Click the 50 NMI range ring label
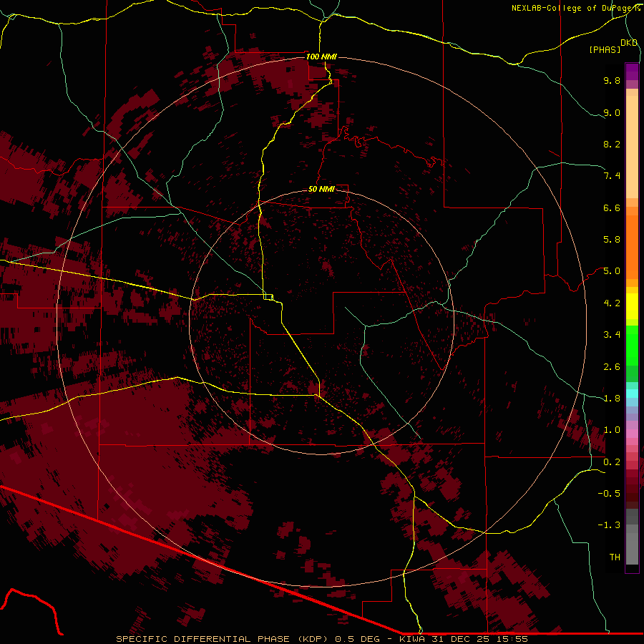 (321, 189)
